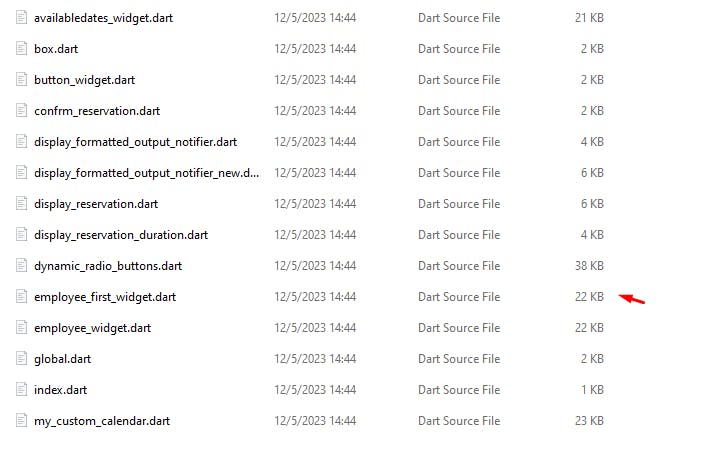Viewport: 718px width, 456px height.
Task: Select the display_formatted_output_notifier.dart file name
Action: 136,142
